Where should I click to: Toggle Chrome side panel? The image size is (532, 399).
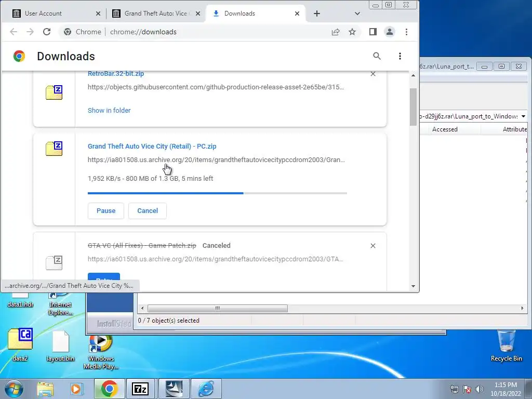coord(373,32)
